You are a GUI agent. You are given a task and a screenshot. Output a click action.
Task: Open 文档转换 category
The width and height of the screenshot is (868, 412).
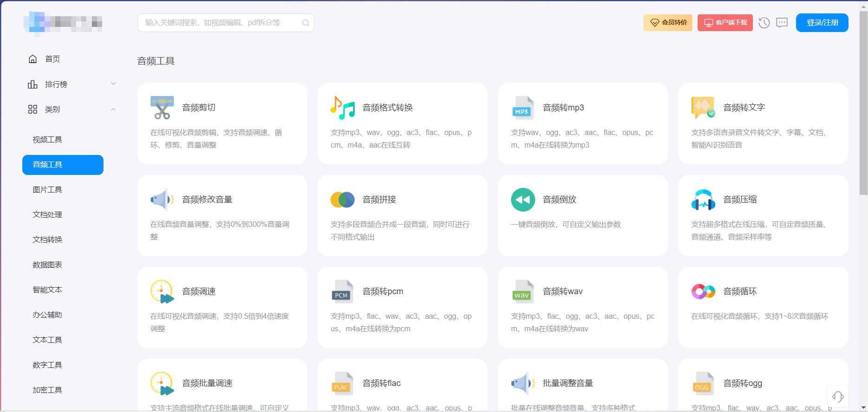point(47,240)
